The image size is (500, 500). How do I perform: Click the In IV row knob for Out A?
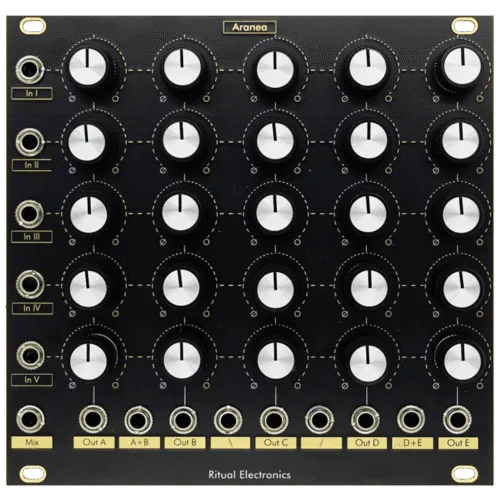pyautogui.click(x=88, y=289)
